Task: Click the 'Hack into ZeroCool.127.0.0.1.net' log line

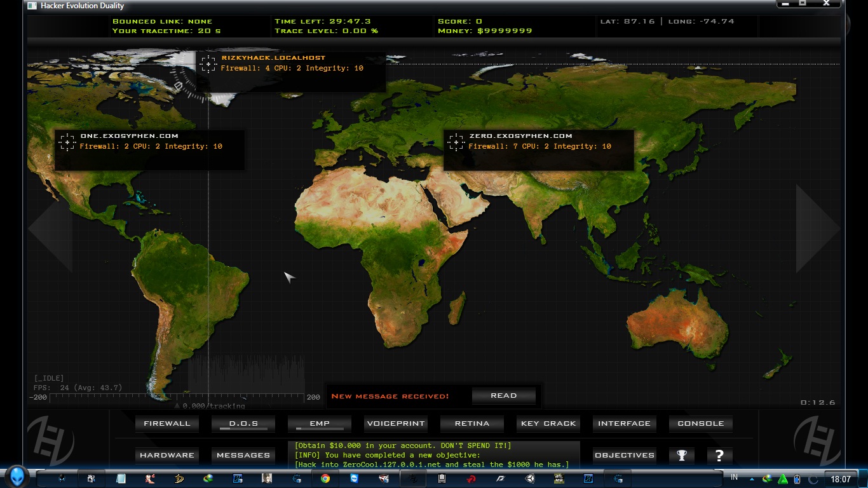Action: tap(431, 464)
